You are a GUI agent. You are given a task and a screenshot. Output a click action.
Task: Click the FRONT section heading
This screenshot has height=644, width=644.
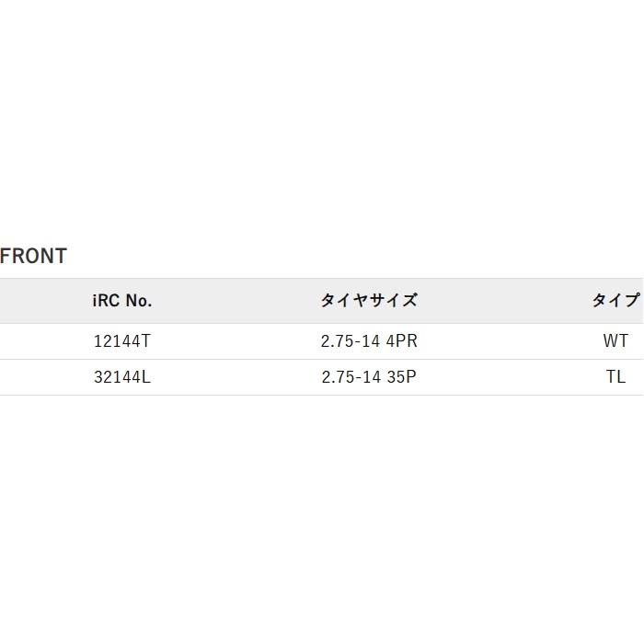pos(33,257)
